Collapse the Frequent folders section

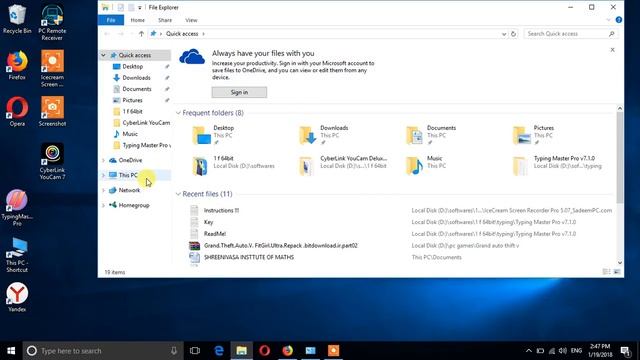[178, 113]
